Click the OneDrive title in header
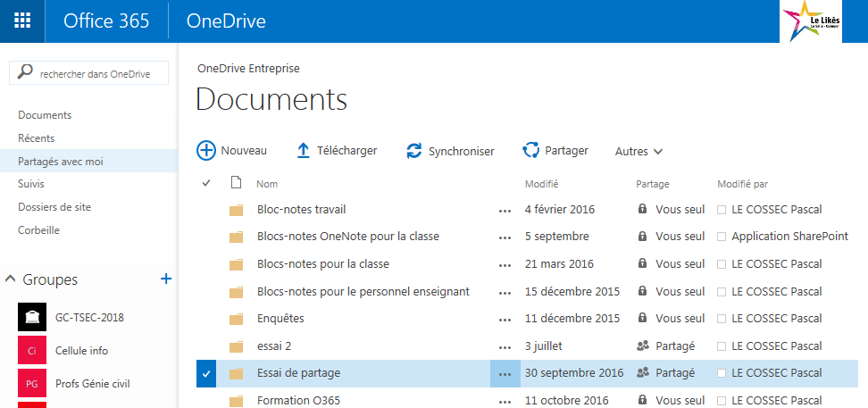Screen dimensions: 868x408 [226, 21]
